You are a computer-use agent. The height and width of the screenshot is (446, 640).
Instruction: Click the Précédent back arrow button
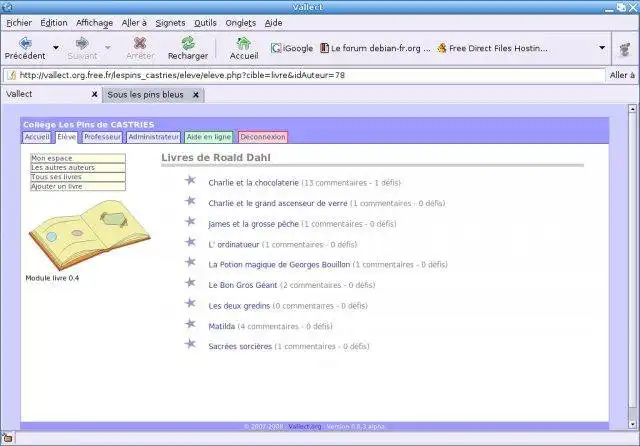pos(25,48)
